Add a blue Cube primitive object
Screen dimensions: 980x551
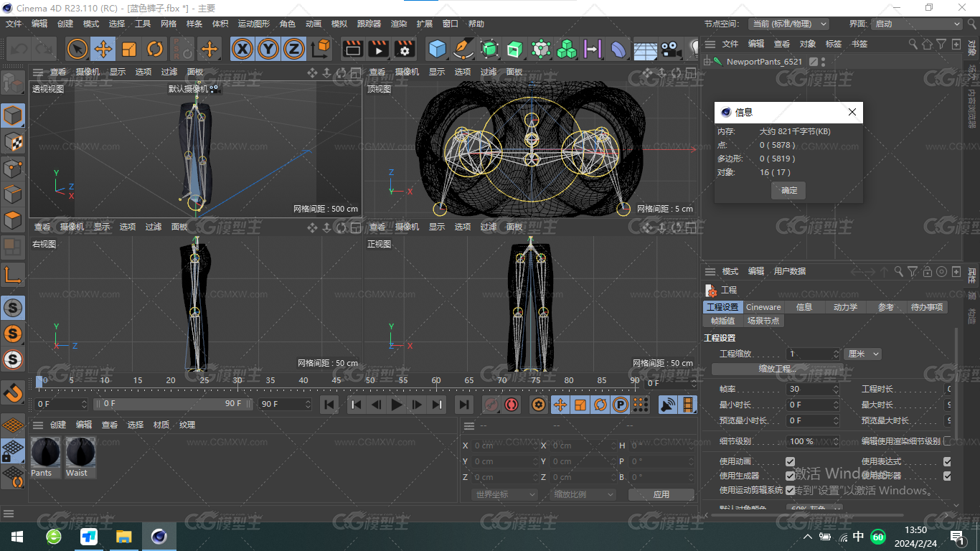[x=437, y=49]
